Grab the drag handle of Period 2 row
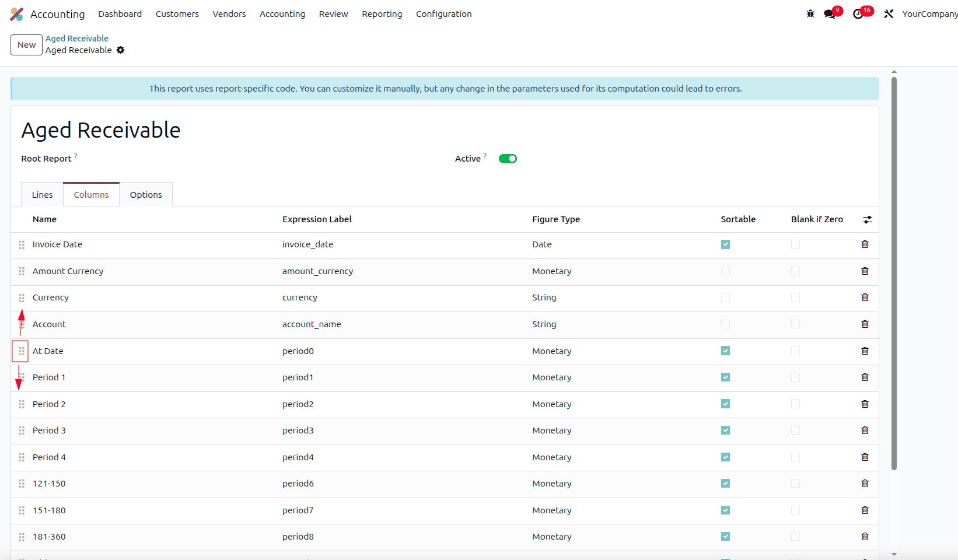Viewport: 958px width, 560px height. pyautogui.click(x=22, y=404)
